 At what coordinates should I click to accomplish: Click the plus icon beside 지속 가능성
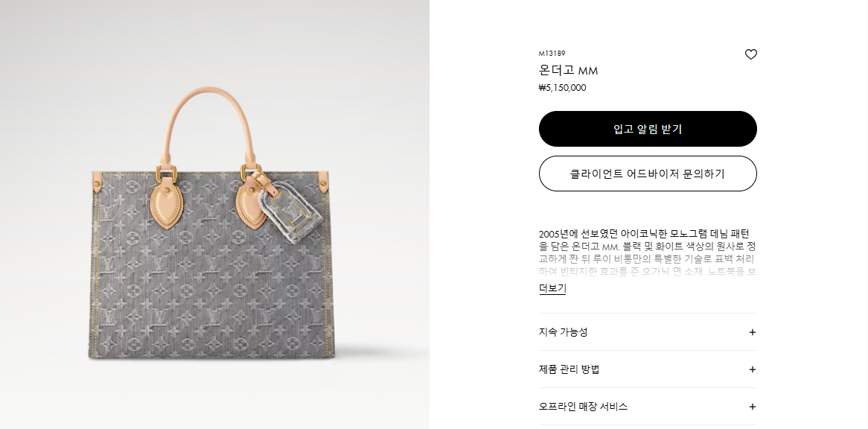point(752,332)
